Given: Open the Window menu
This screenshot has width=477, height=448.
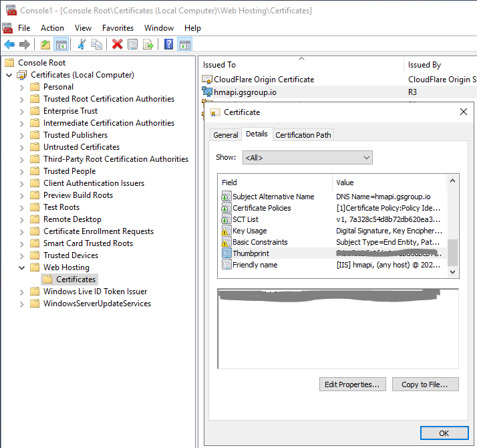Looking at the screenshot, I should coord(159,28).
